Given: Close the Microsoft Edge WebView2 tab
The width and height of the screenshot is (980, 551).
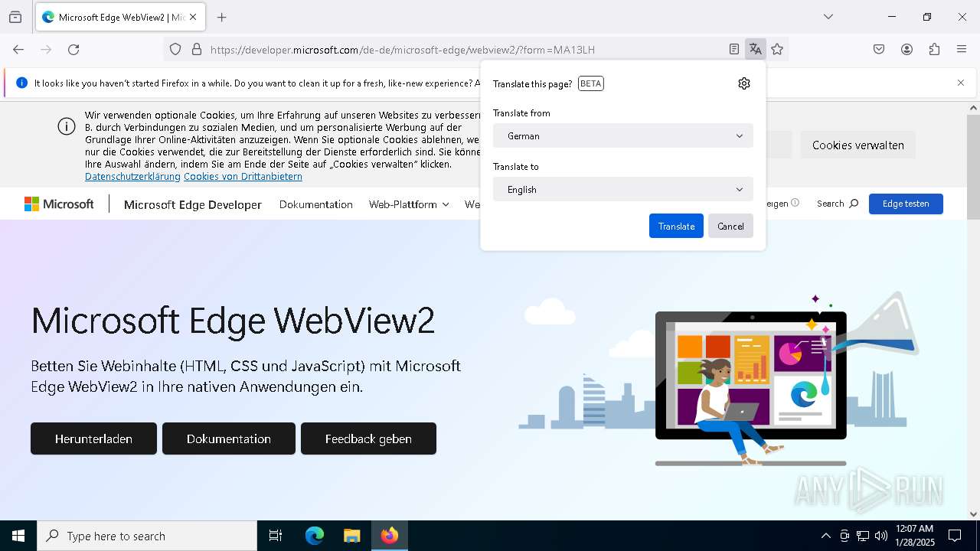Looking at the screenshot, I should (x=193, y=17).
